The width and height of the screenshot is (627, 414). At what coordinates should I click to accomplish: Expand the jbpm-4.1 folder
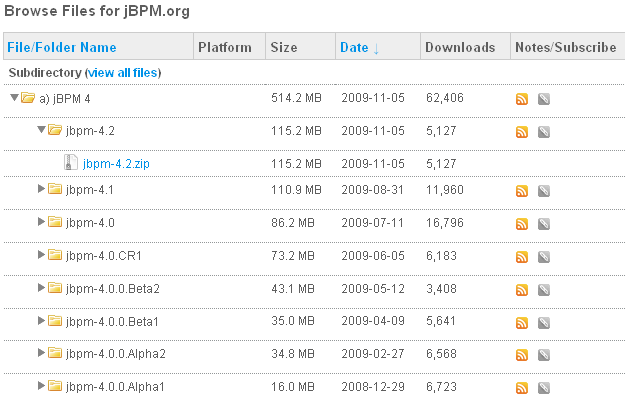pyautogui.click(x=41, y=189)
